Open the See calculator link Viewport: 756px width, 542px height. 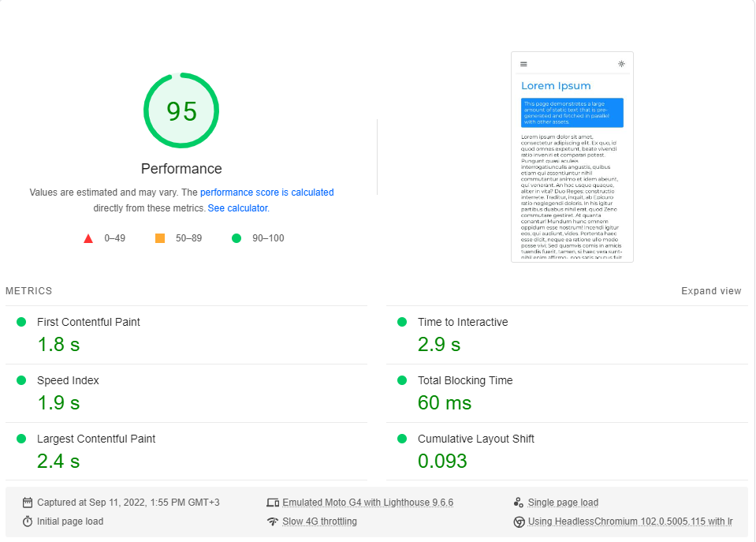tap(237, 207)
